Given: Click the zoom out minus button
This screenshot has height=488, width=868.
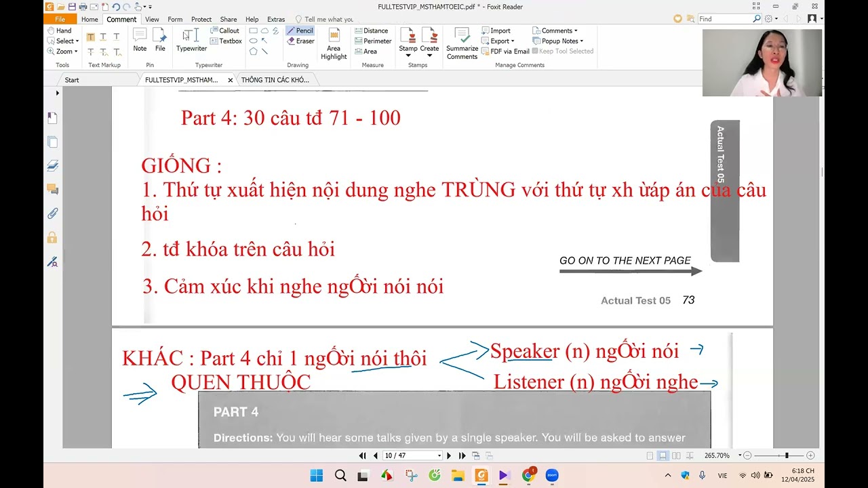Looking at the screenshot, I should pos(747,455).
